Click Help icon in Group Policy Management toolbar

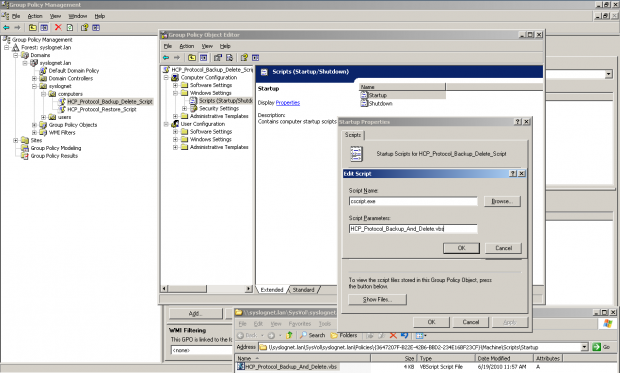click(x=84, y=28)
